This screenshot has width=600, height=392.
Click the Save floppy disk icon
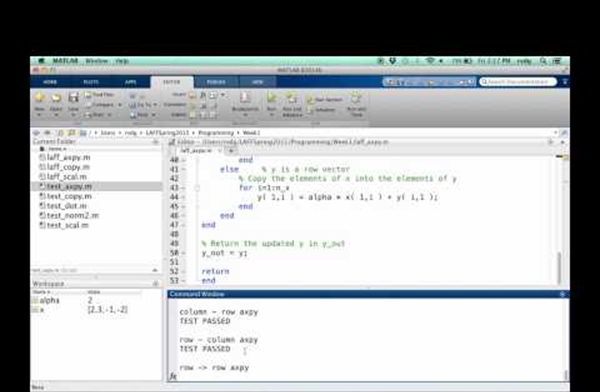pos(73,97)
